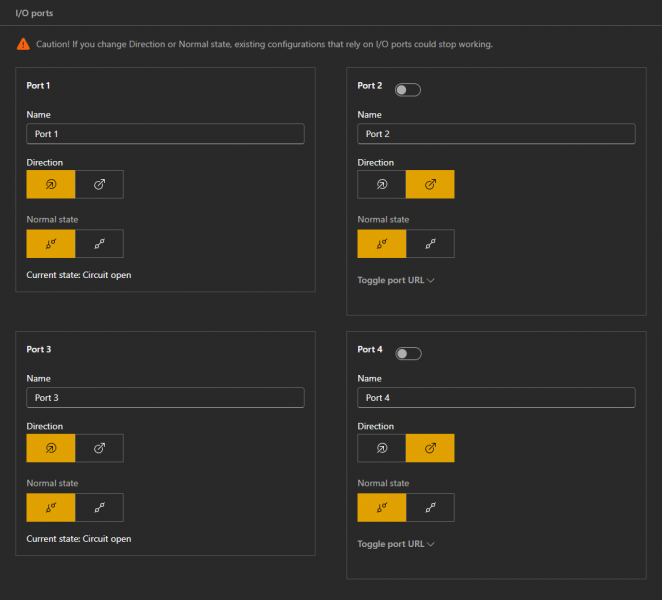Click the Port 3 card heading
The image size is (662, 600).
click(x=39, y=349)
